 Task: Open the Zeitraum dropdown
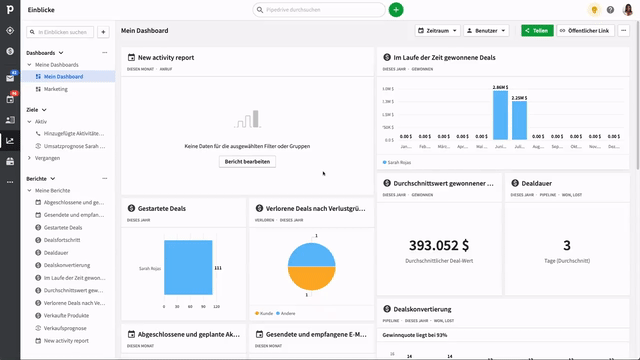point(438,31)
